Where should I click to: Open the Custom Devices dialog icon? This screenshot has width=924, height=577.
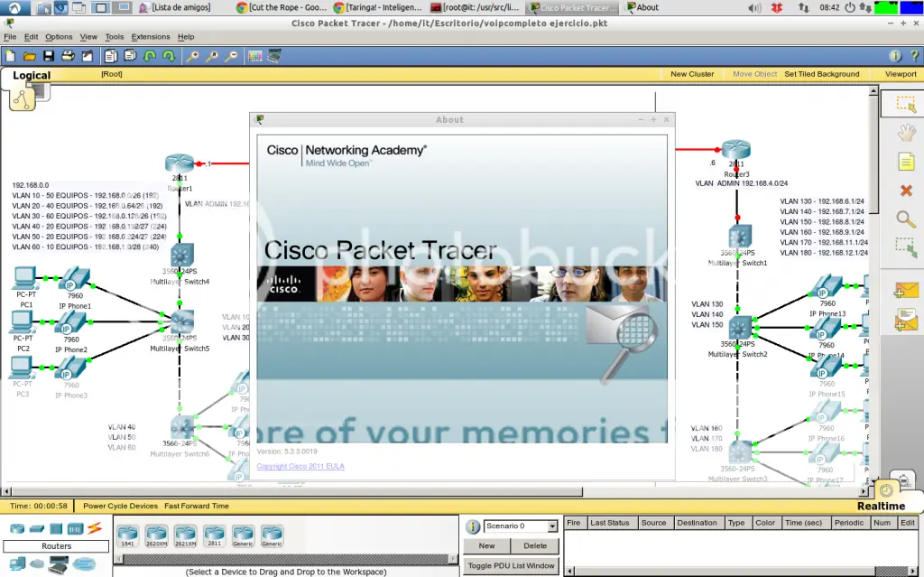(x=274, y=56)
